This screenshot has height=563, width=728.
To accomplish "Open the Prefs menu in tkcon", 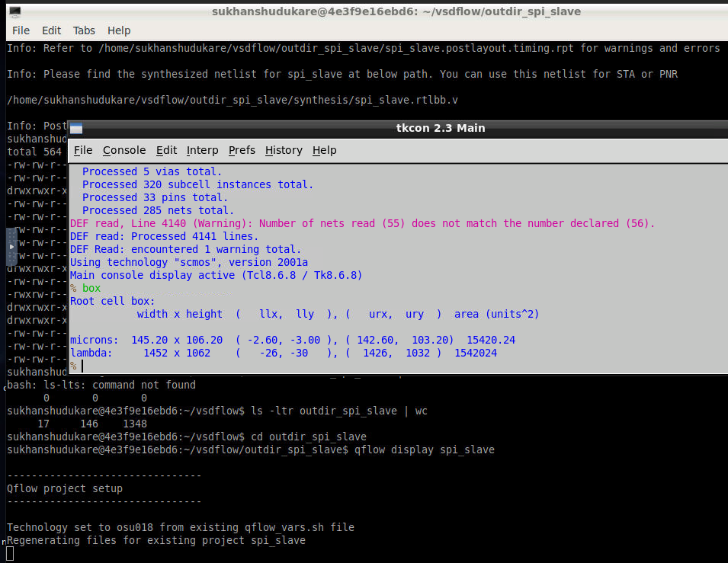I will tap(242, 150).
